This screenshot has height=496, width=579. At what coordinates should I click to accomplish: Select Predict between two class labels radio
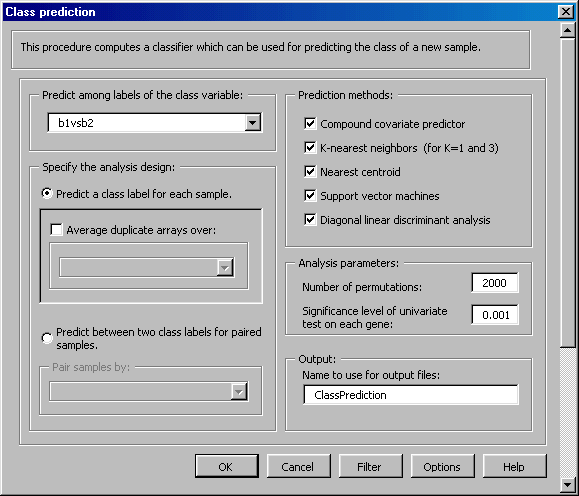(47, 338)
